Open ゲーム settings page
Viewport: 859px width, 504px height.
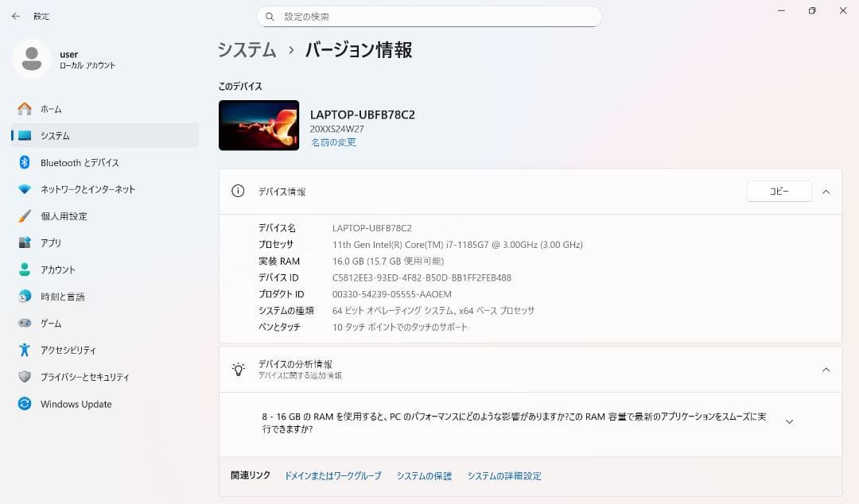105,324
